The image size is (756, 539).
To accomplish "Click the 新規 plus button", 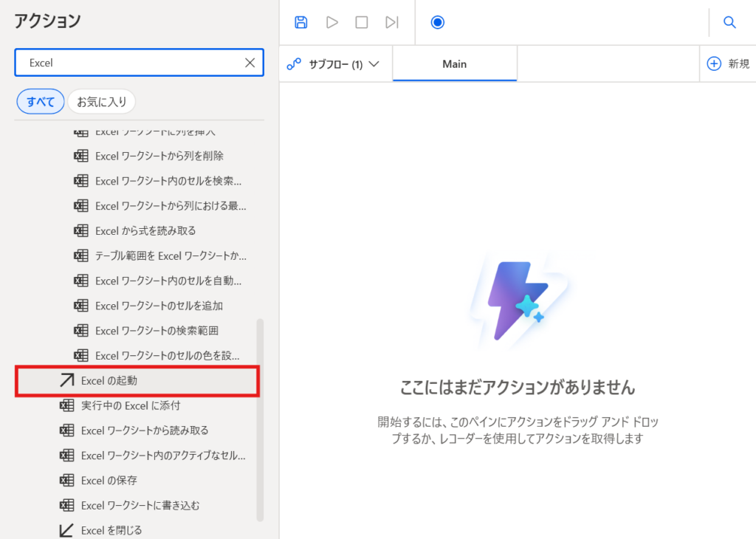I will pyautogui.click(x=728, y=63).
